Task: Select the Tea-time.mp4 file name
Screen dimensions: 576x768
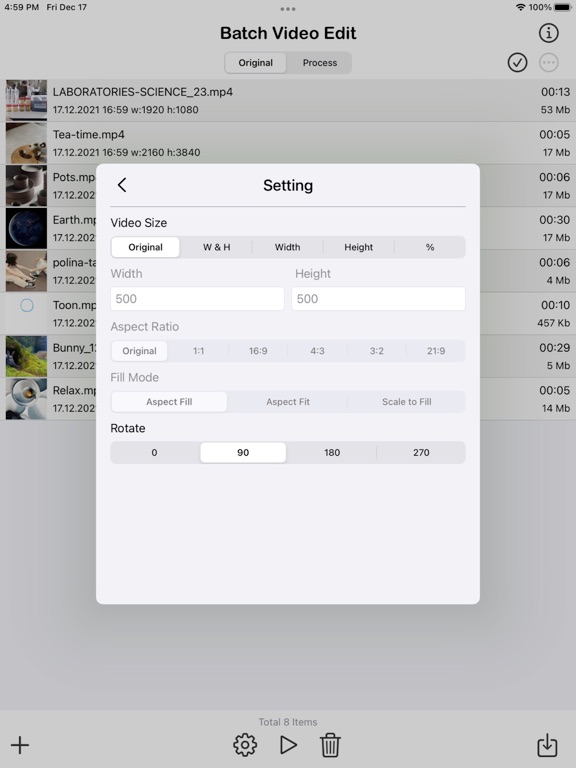Action: pyautogui.click(x=89, y=135)
